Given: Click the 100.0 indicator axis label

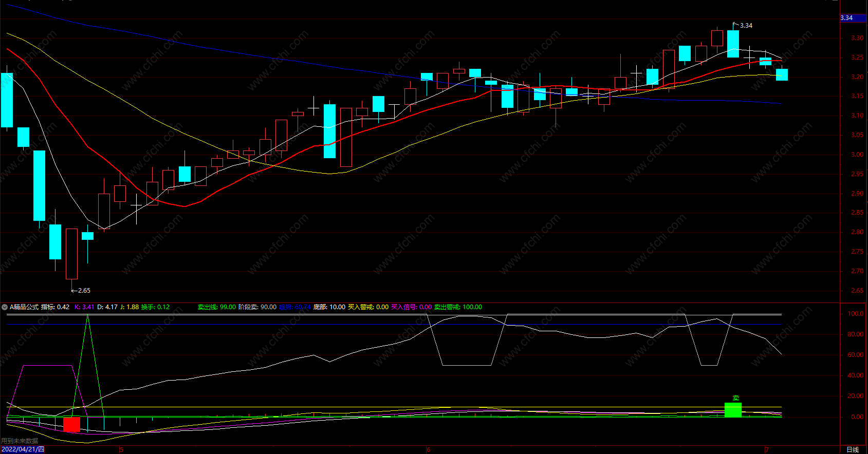Looking at the screenshot, I should [855, 314].
